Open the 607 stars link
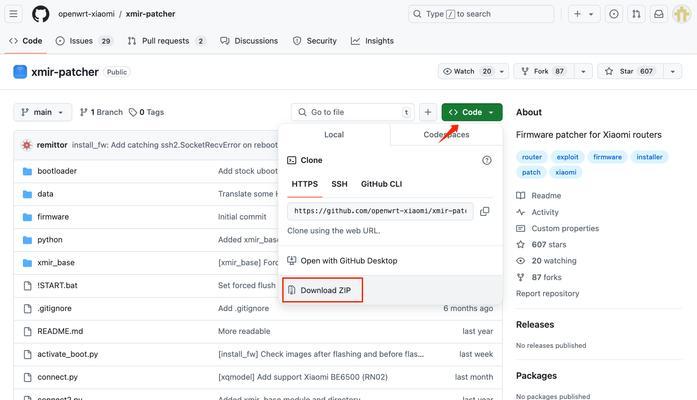The height and width of the screenshot is (400, 697). [x=541, y=244]
